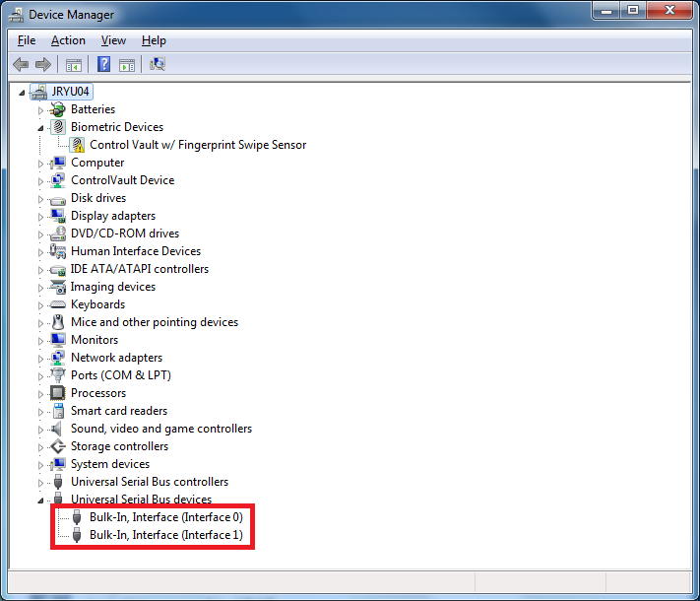Screen dimensions: 700x601
Task: Expand the Batteries node
Action: tap(40, 110)
